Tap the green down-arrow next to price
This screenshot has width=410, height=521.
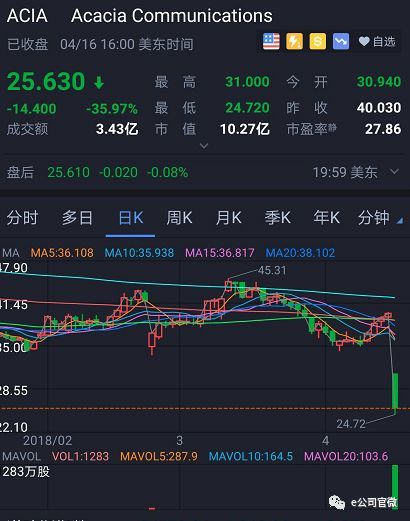[99, 82]
